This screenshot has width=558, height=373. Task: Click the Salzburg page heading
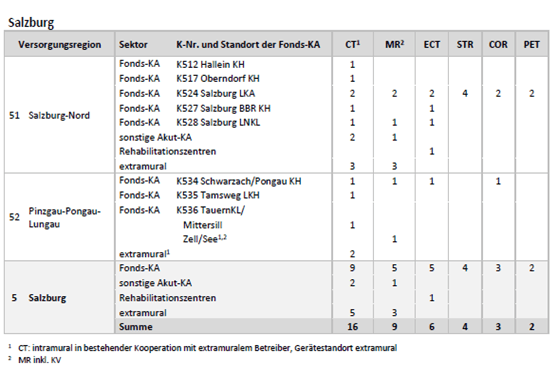click(x=31, y=22)
